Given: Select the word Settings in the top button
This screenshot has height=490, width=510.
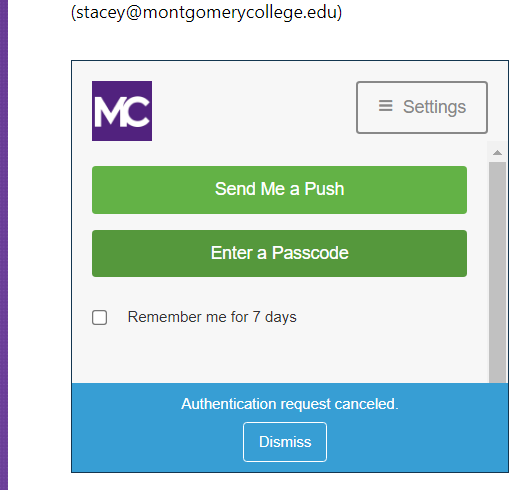Looking at the screenshot, I should 434,107.
